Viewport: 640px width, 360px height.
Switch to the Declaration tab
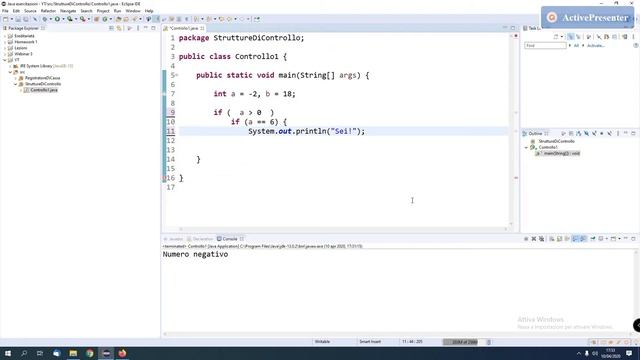pos(200,239)
